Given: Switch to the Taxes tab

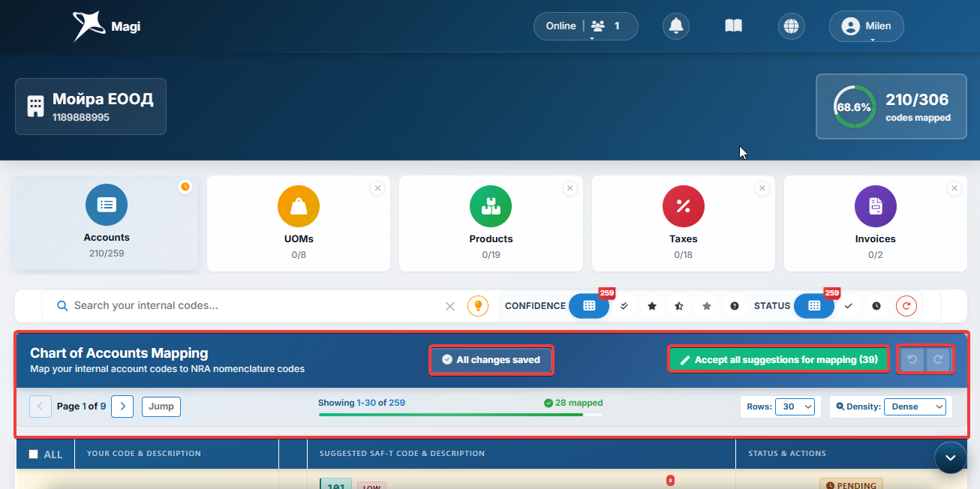Looking at the screenshot, I should 684,223.
